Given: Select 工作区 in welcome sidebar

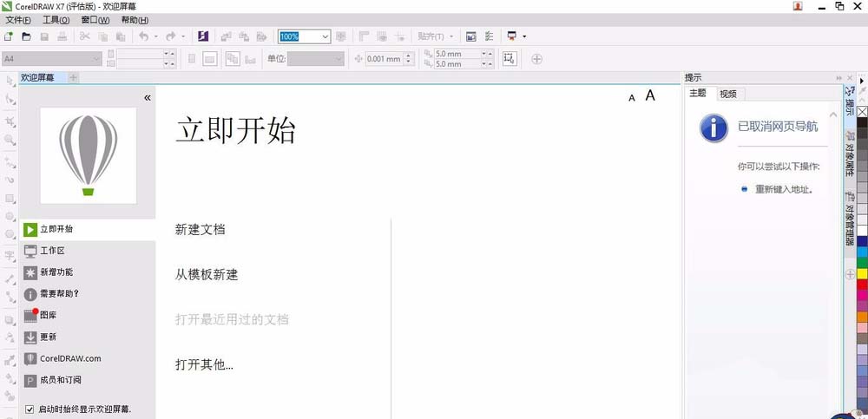Looking at the screenshot, I should coord(88,252).
